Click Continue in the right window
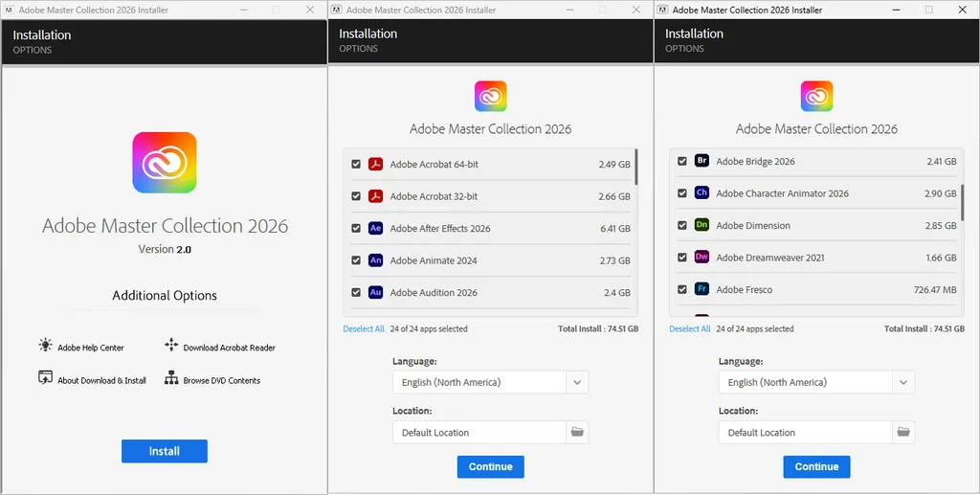Viewport: 980px width, 495px height. tap(817, 467)
